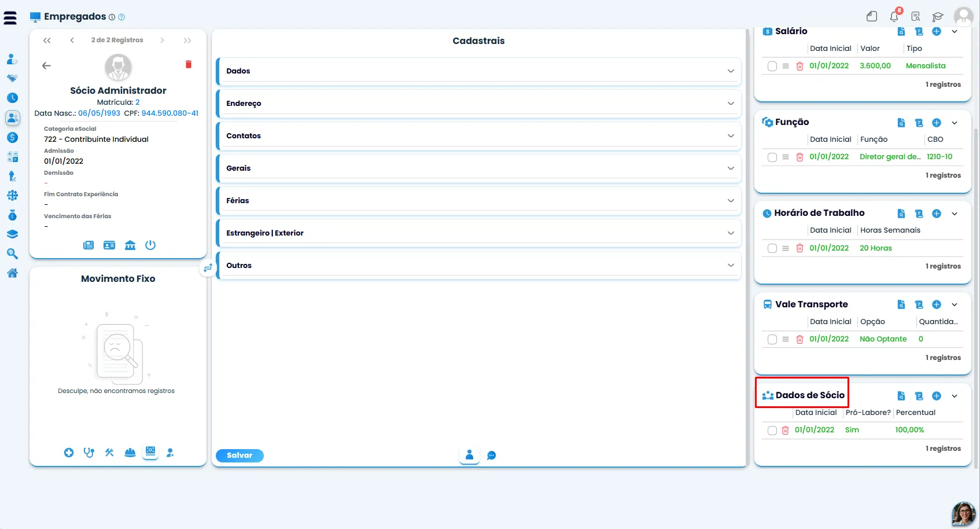This screenshot has height=529, width=980.
Task: Click the power icon under employee card
Action: click(x=150, y=245)
